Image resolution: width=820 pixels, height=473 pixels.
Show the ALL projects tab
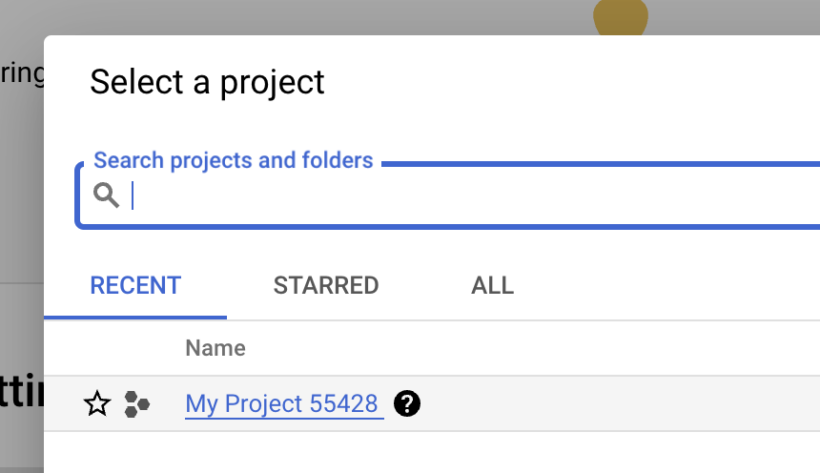pos(492,285)
